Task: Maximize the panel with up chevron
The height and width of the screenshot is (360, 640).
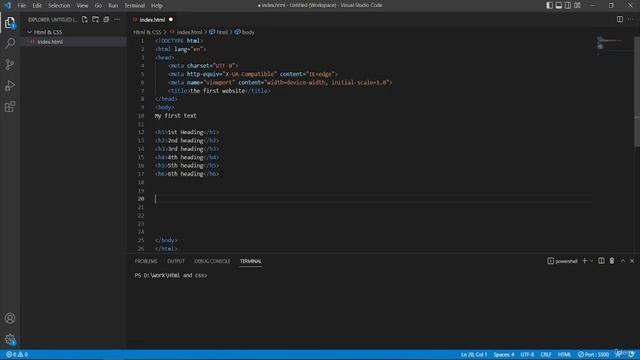Action: click(623, 261)
